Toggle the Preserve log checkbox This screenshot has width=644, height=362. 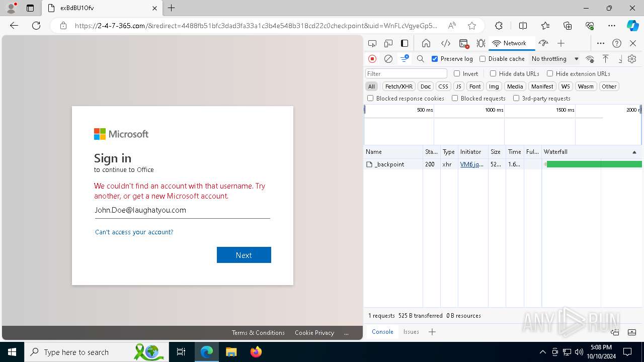435,59
